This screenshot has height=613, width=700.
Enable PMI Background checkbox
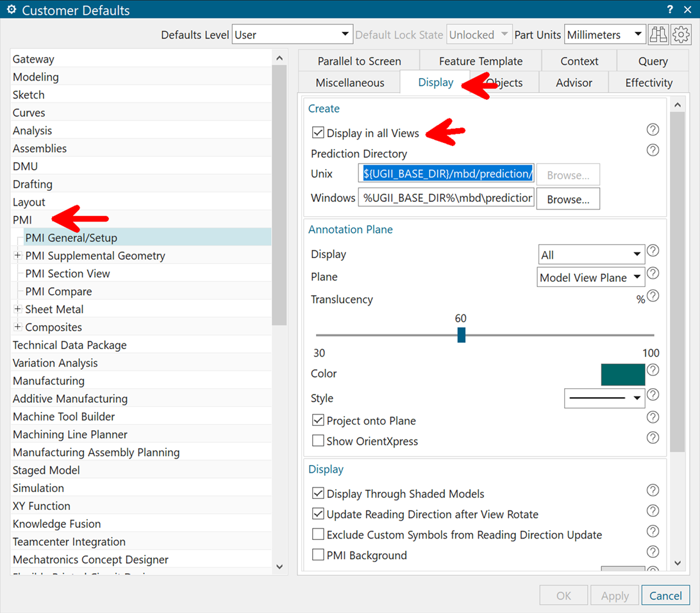tap(318, 555)
